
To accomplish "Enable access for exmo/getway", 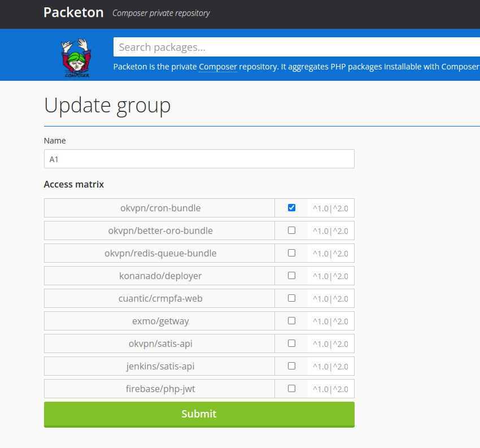I will 291,320.
